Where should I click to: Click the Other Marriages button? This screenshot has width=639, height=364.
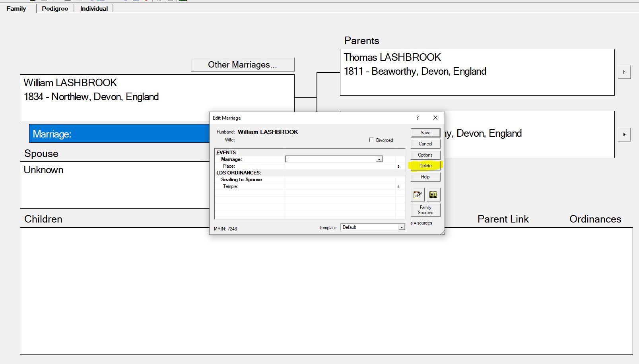[243, 64]
